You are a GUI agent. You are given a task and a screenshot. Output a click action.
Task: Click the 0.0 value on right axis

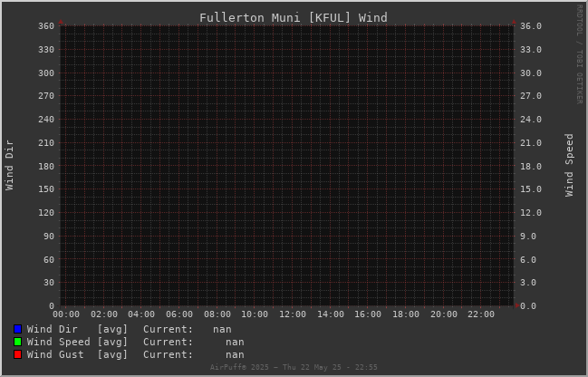tap(528, 306)
